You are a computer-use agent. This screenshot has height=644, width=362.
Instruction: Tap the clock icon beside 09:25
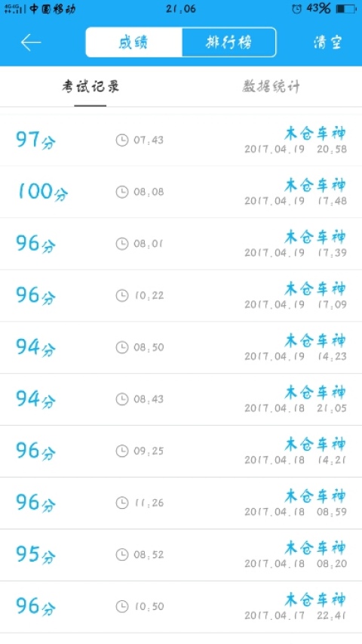[122, 451]
